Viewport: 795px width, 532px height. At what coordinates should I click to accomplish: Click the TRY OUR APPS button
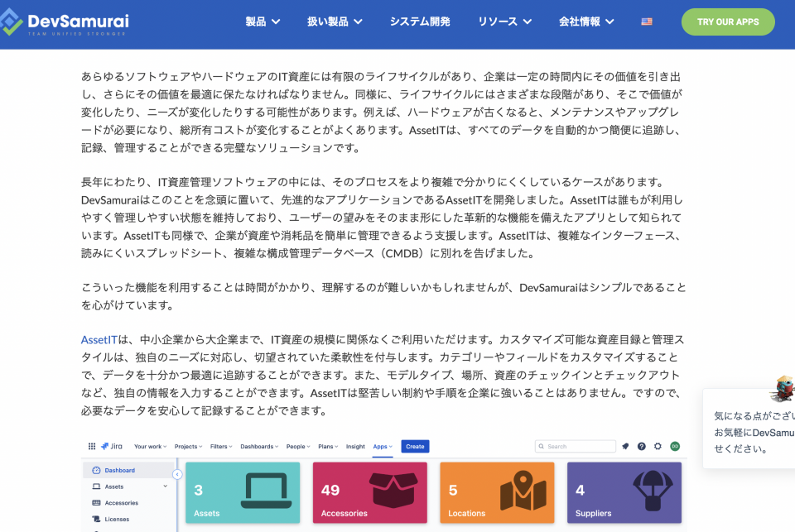(728, 22)
